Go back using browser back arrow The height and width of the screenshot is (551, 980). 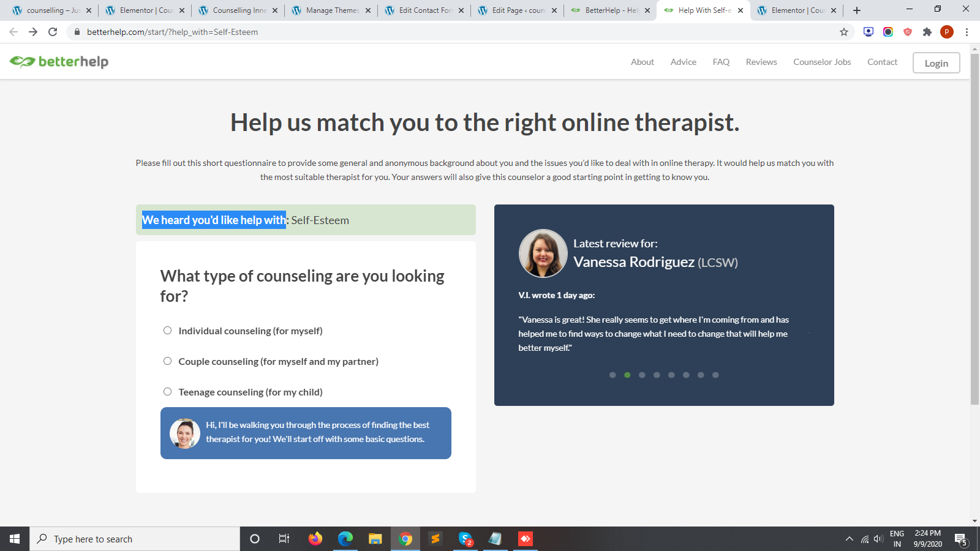click(x=13, y=32)
